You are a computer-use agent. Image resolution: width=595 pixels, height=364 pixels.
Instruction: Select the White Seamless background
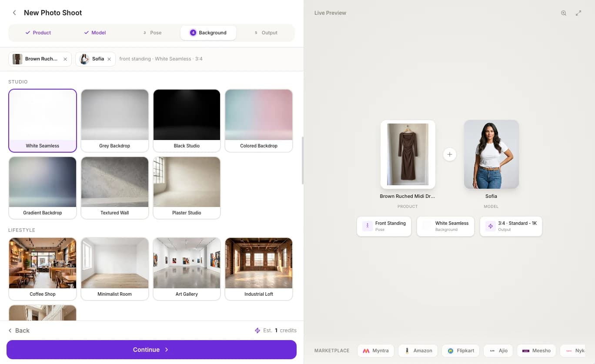tap(43, 120)
